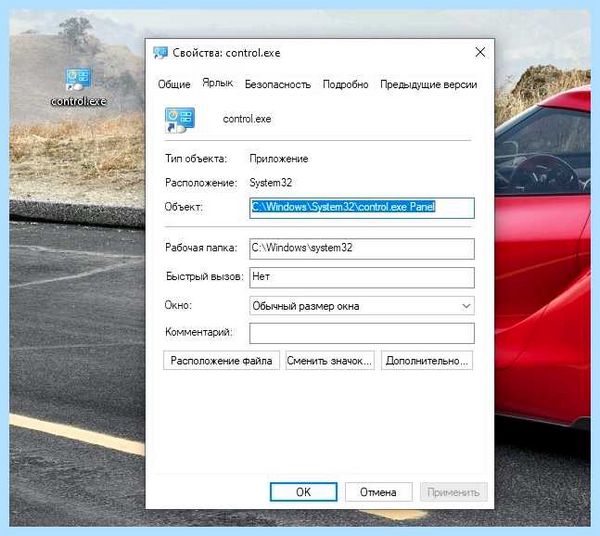
Task: Click the control.exe name text in the dialog
Action: pyautogui.click(x=247, y=119)
